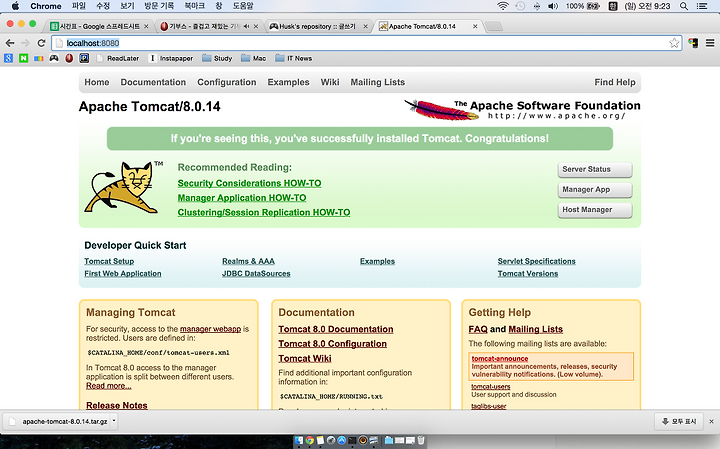The height and width of the screenshot is (449, 720).
Task: Click the address bar showing localhost:8080
Action: 366,43
